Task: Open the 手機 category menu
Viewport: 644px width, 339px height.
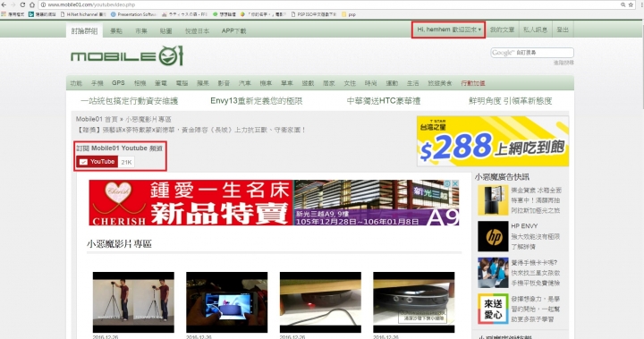Action: point(97,83)
